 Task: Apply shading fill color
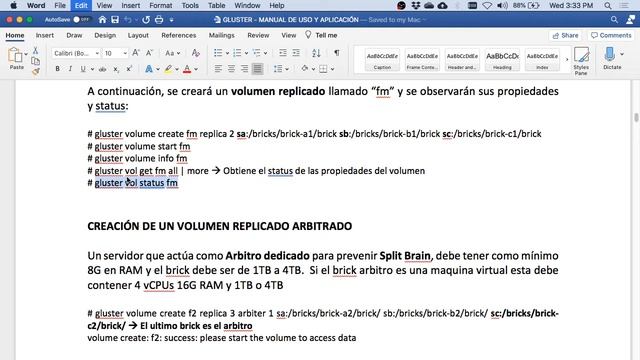click(x=304, y=69)
